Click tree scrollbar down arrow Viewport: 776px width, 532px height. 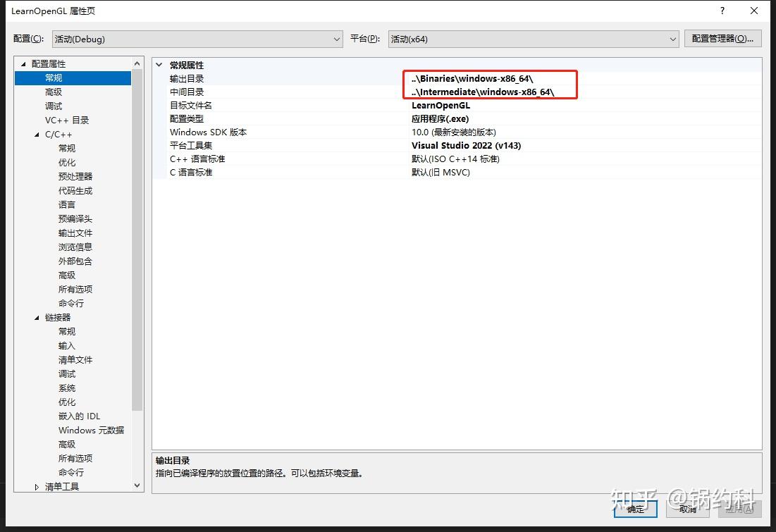coord(137,485)
